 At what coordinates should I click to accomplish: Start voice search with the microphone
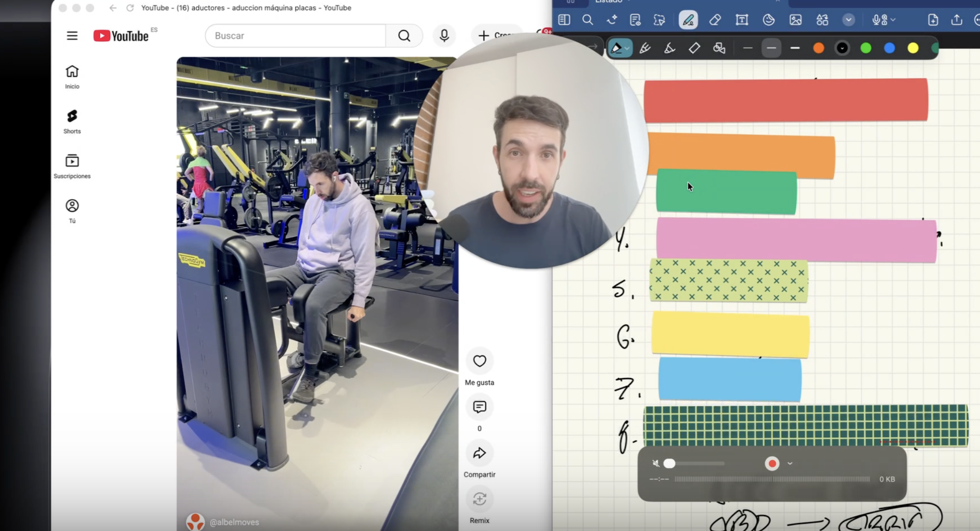pos(444,36)
